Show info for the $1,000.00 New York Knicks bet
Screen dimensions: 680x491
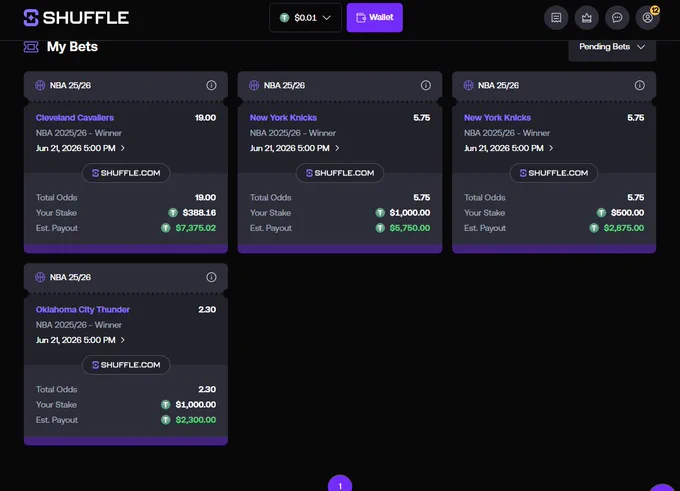coord(426,85)
